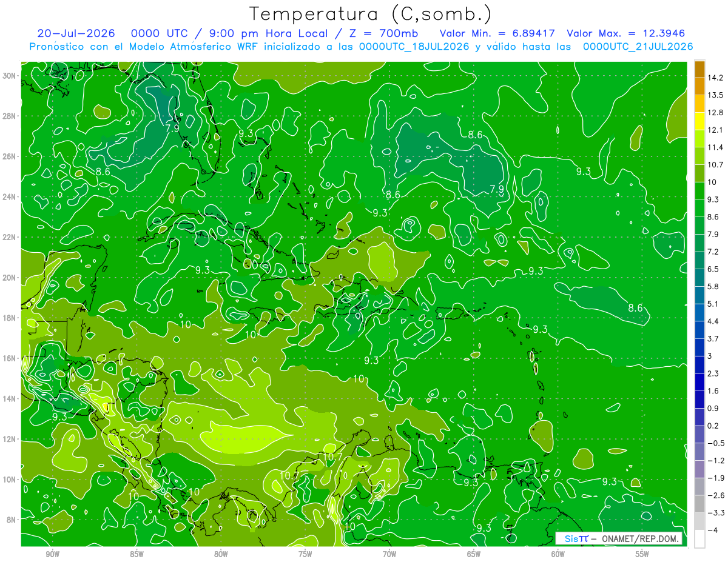The width and height of the screenshot is (728, 562).
Task: Click the 14N latitude axis label
Action: pos(9,398)
